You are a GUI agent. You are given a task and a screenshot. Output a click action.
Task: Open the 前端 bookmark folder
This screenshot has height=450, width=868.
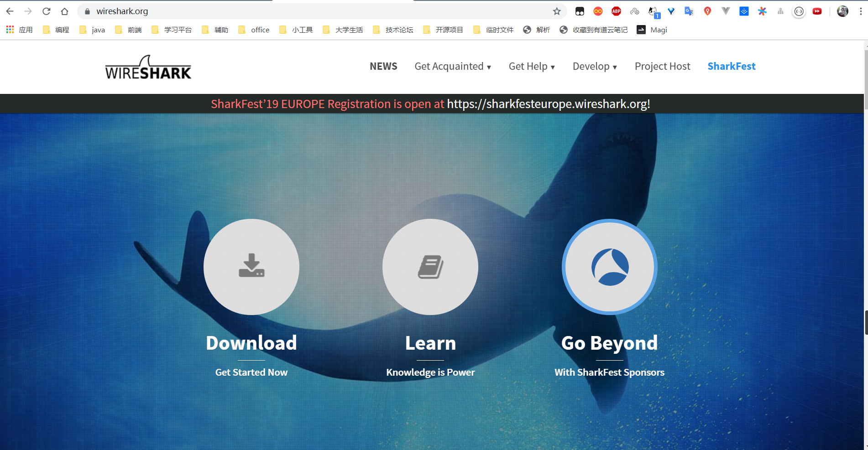click(129, 30)
